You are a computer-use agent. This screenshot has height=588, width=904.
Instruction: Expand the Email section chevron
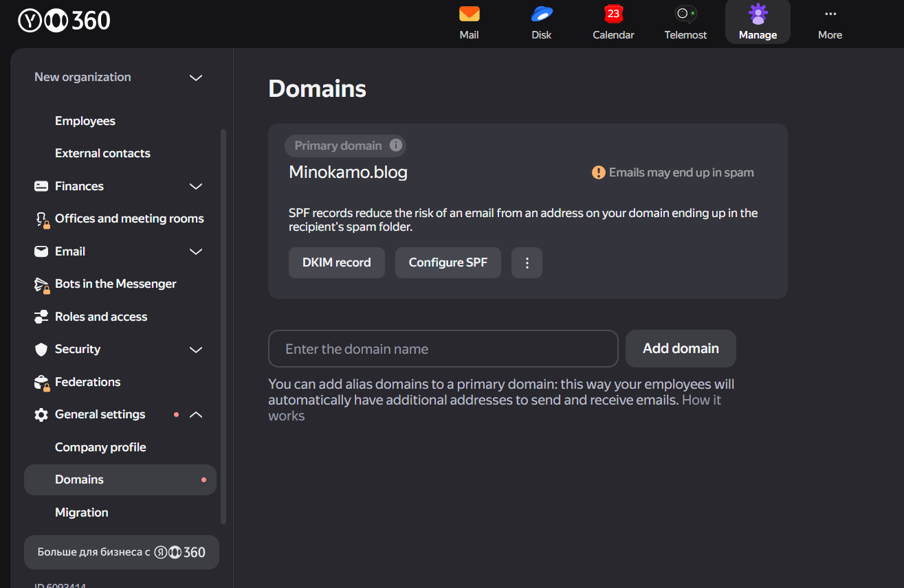(x=196, y=251)
